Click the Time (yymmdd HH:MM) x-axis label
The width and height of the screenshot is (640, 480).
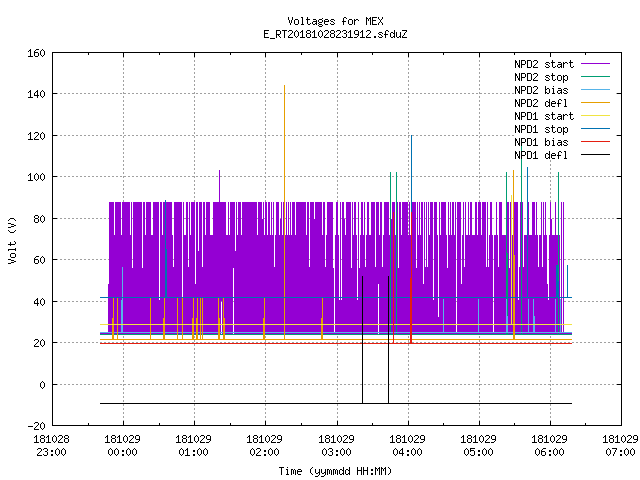[x=335, y=471]
